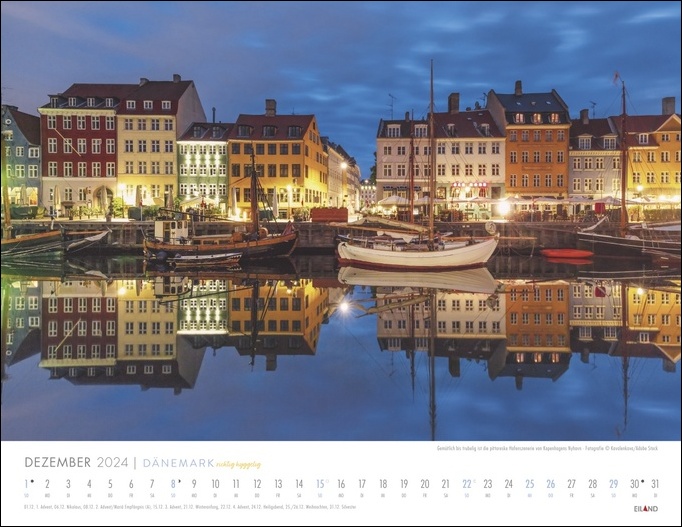
Task: Select day 31 at the end of the row
Action: pos(655,484)
